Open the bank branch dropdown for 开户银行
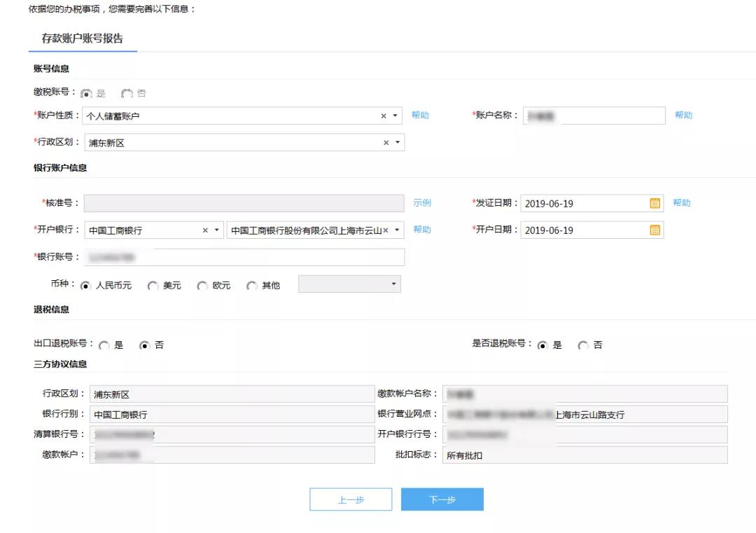Screen dimensions: 756x533 coord(395,229)
